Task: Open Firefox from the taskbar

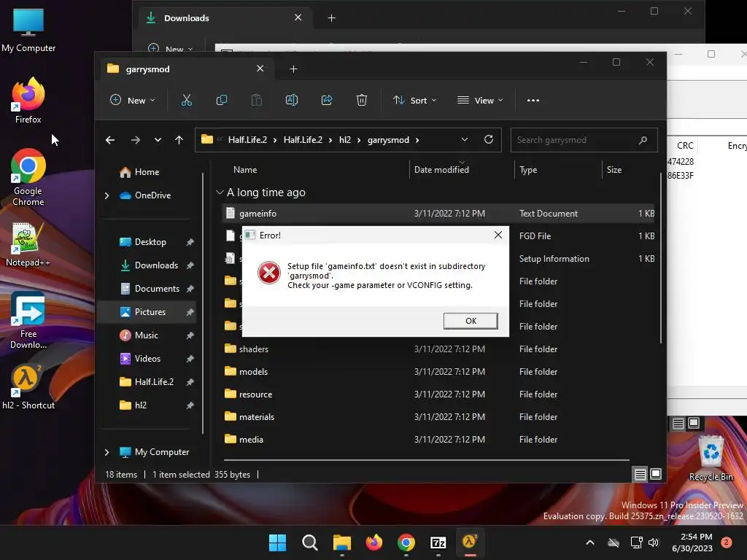Action: click(374, 542)
